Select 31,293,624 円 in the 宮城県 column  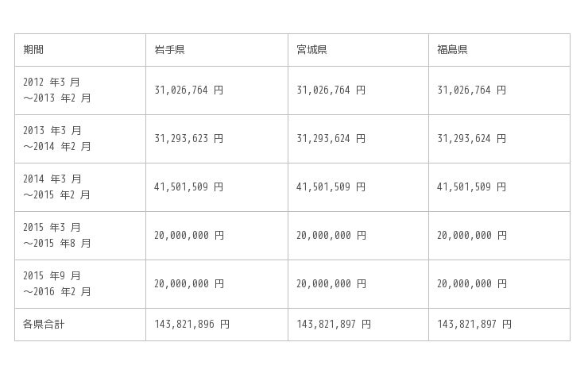331,139
